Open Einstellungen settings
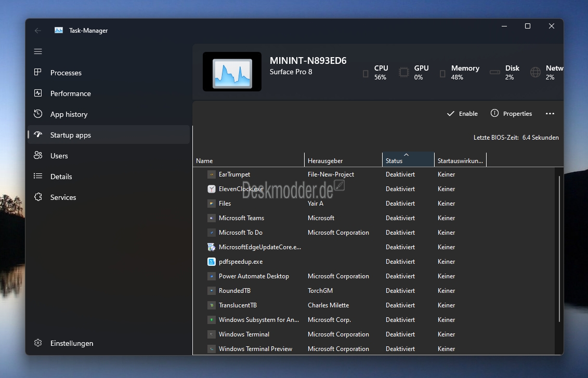This screenshot has width=588, height=378. (109, 343)
